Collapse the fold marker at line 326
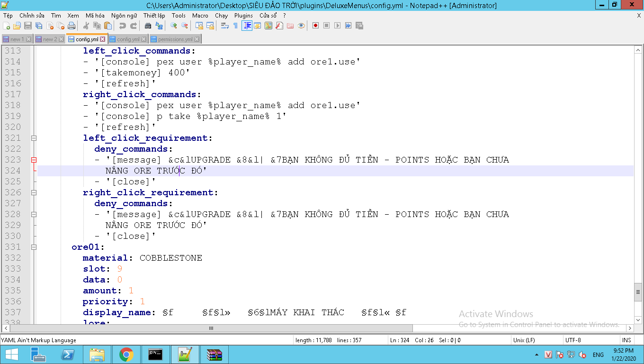The image size is (644, 364). coord(34,192)
